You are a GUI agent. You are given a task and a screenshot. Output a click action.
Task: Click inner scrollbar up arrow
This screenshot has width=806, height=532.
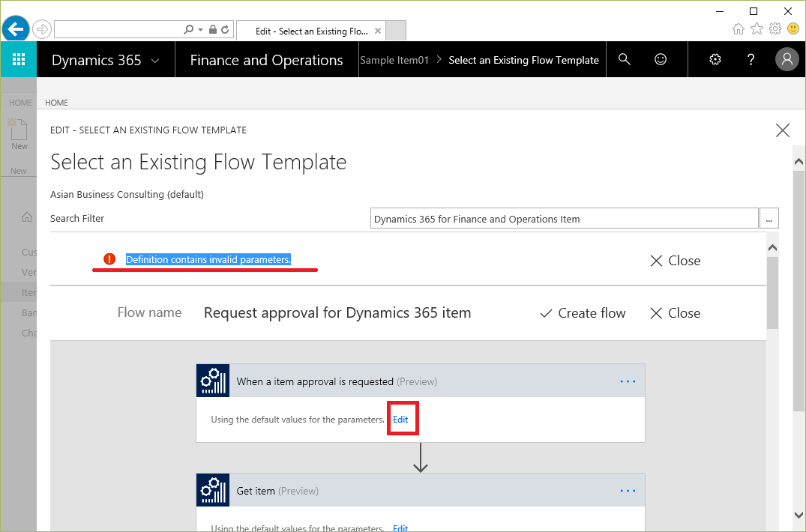pos(772,248)
